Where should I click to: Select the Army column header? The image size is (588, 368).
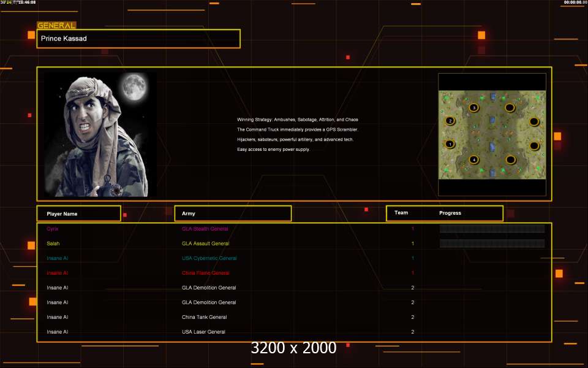coord(233,213)
